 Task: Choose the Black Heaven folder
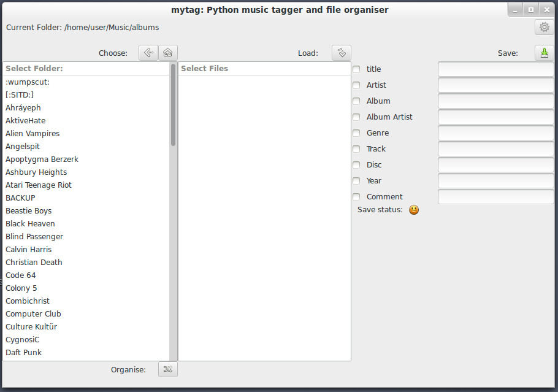(x=86, y=223)
